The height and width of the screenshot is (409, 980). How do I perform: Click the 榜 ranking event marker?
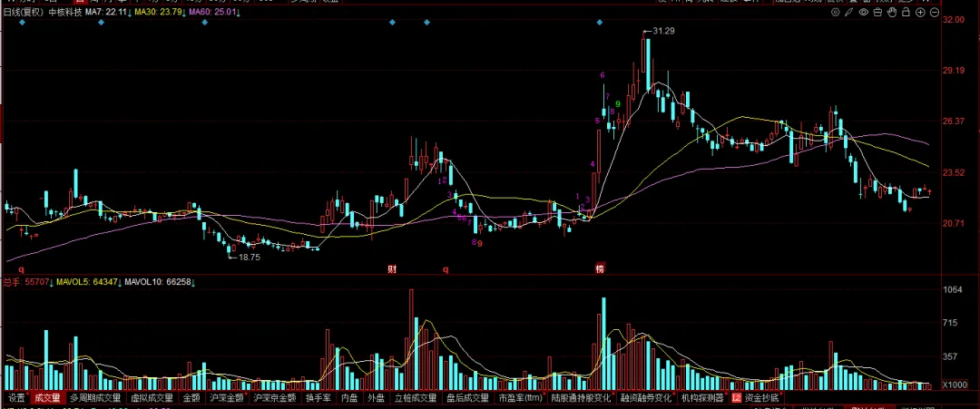pos(600,269)
